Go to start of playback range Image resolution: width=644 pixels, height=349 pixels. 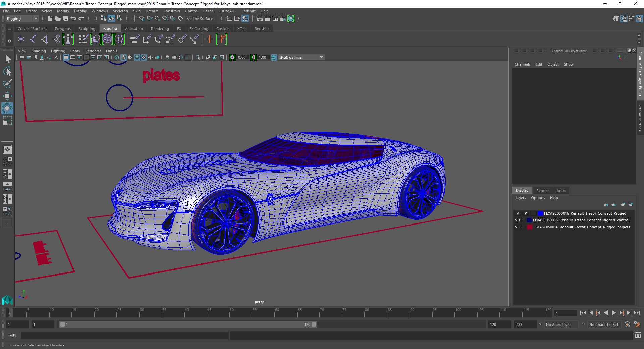pyautogui.click(x=583, y=313)
